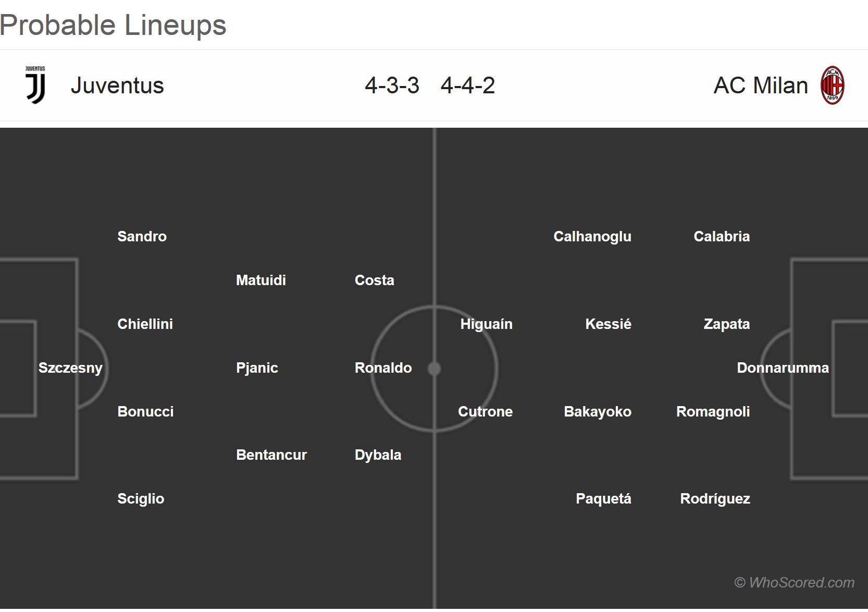
Task: Click the Probable Lineups heading
Action: coord(113,25)
